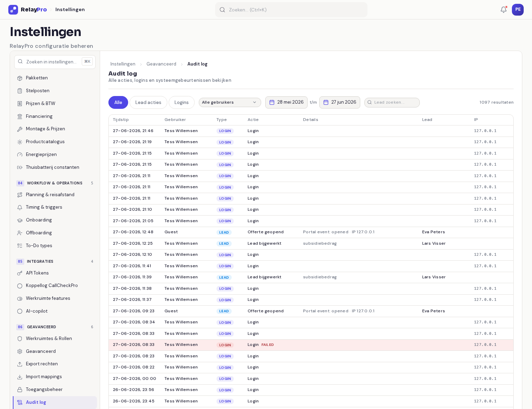Open the PE user avatar menu

coord(518,10)
